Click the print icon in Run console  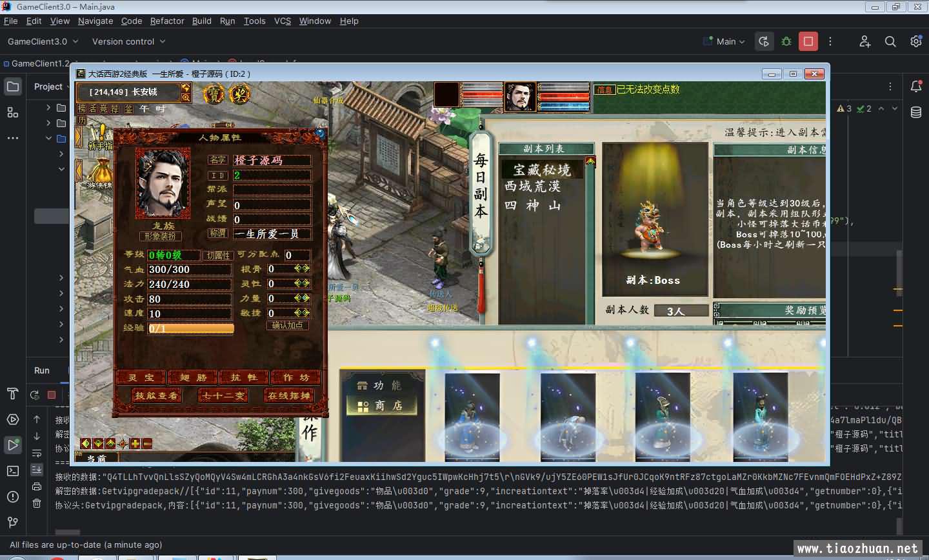(37, 486)
